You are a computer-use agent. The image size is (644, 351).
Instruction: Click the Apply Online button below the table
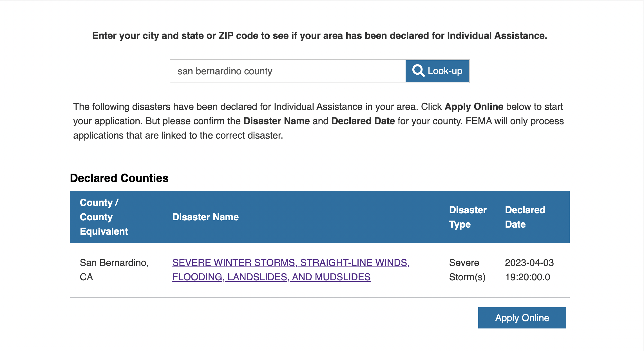click(x=522, y=318)
